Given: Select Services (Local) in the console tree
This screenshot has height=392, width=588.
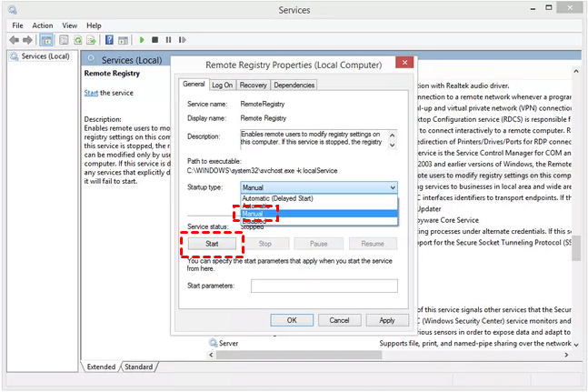Looking at the screenshot, I should pyautogui.click(x=45, y=56).
